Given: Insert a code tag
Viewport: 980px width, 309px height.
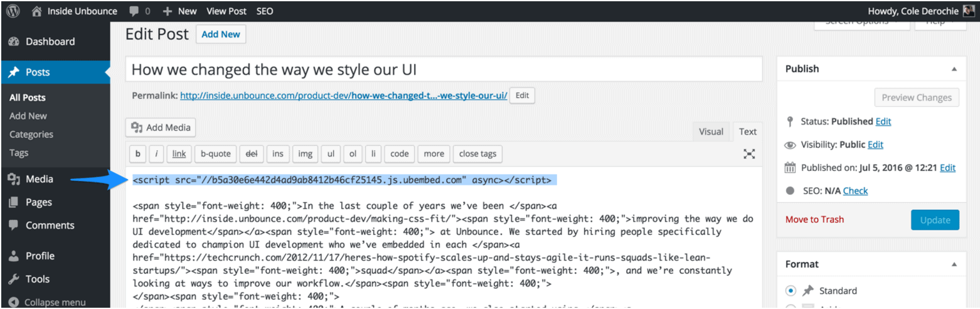Looking at the screenshot, I should tap(400, 153).
